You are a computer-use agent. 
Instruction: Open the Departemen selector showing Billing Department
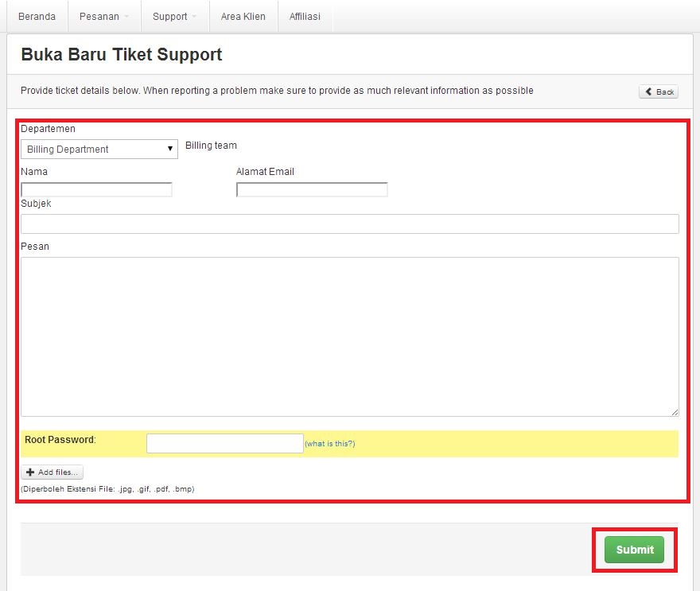point(98,149)
